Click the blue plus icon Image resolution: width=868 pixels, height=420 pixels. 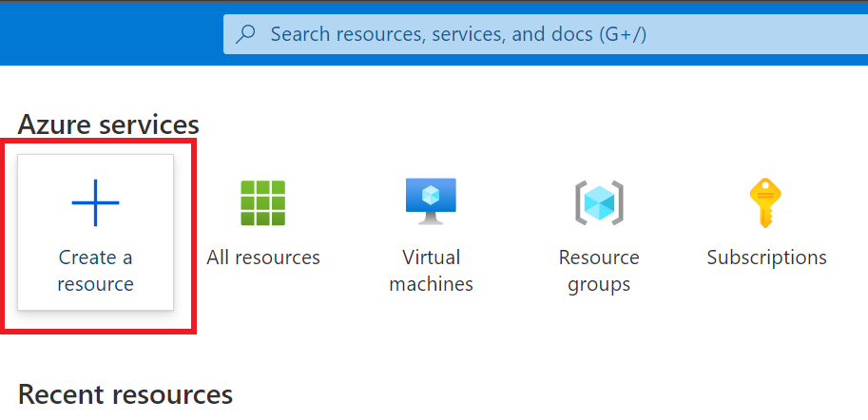click(x=95, y=201)
